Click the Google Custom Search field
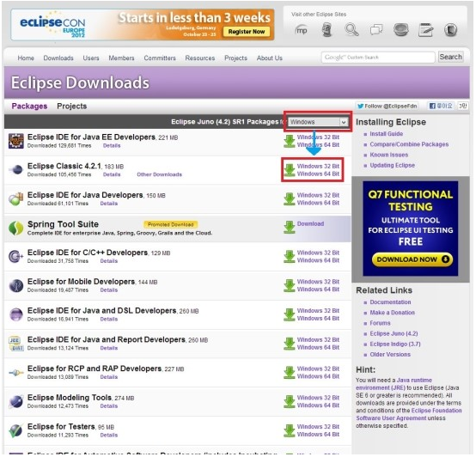 tap(378, 57)
